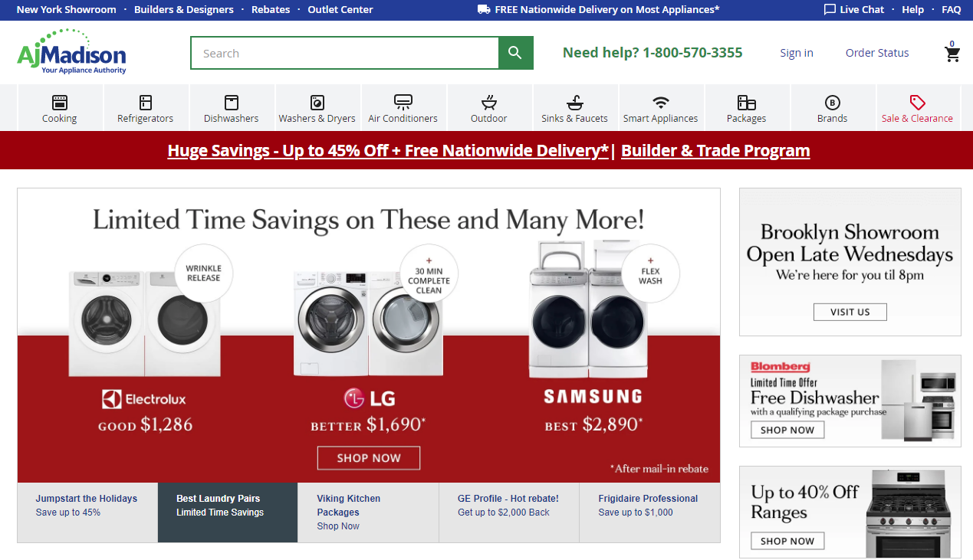Click the green search magnifier button
This screenshot has height=560, width=973.
(515, 53)
